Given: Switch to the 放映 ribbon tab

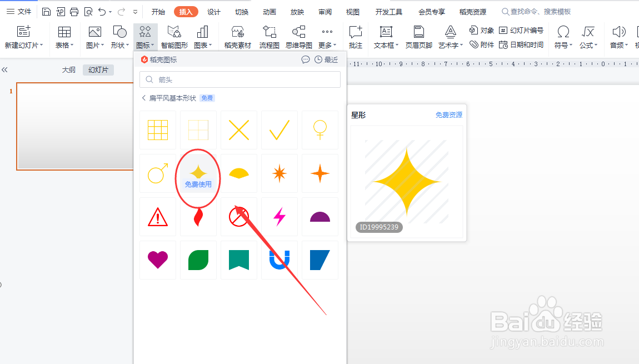Looking at the screenshot, I should [297, 12].
